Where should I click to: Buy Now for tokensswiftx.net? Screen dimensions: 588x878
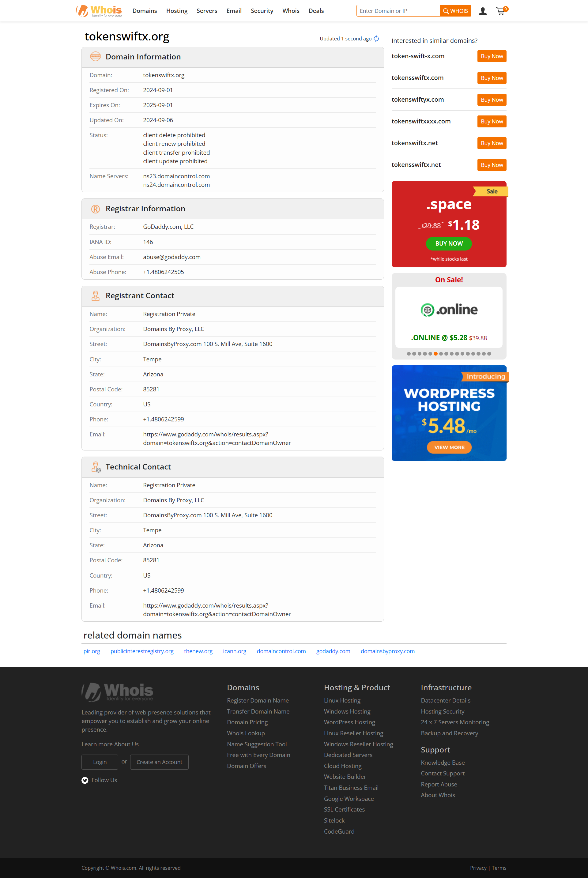coord(492,165)
